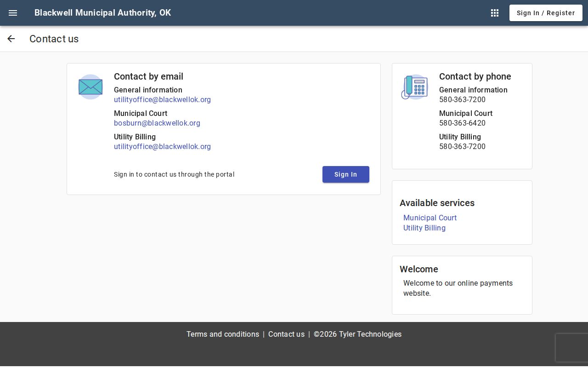Click the Welcome to our online payments text

coord(458,288)
